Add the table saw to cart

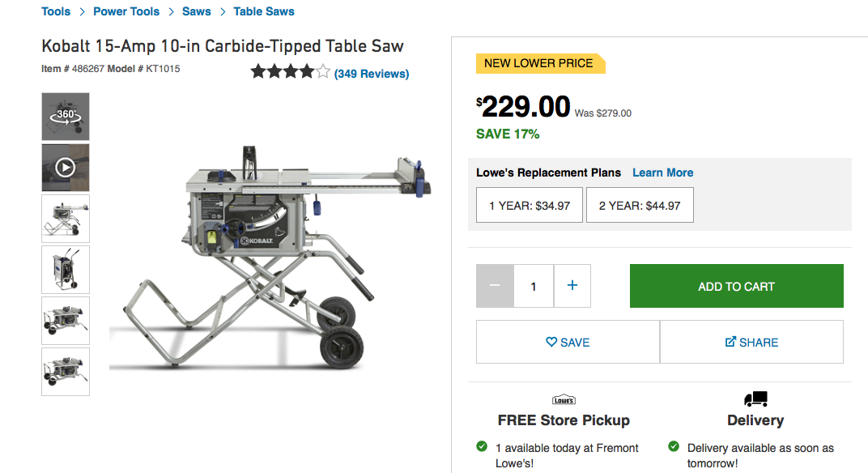(x=735, y=286)
